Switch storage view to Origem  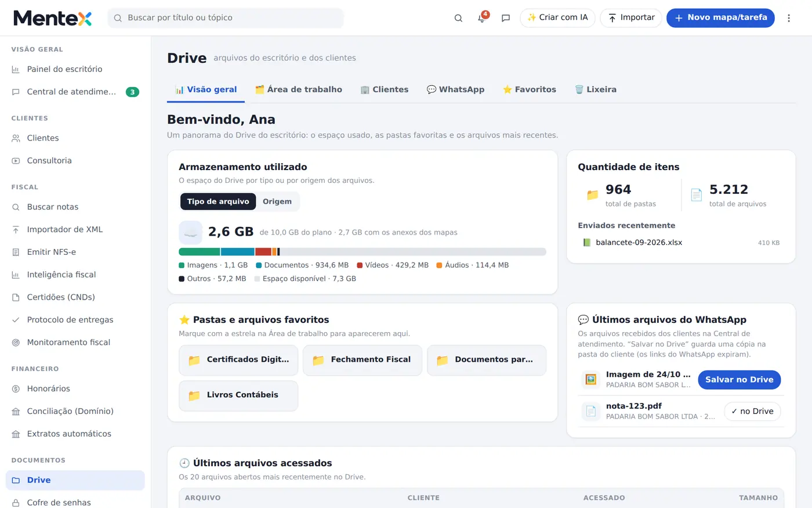click(x=277, y=201)
